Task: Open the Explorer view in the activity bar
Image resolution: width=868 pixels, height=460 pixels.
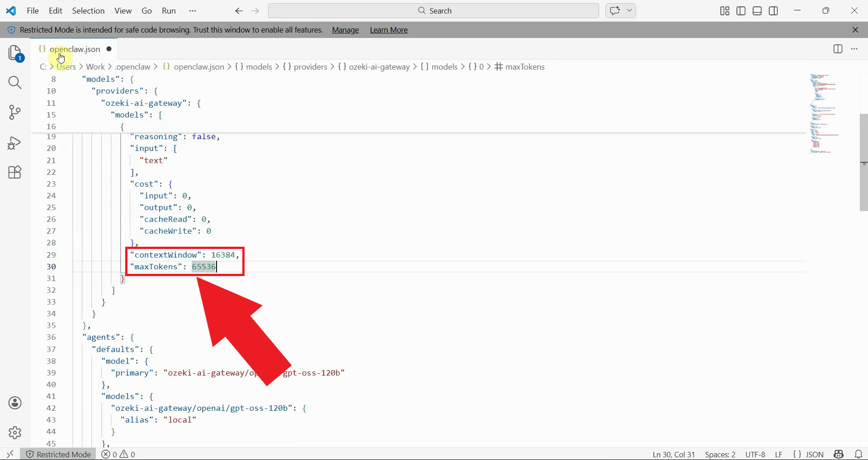Action: 15,53
